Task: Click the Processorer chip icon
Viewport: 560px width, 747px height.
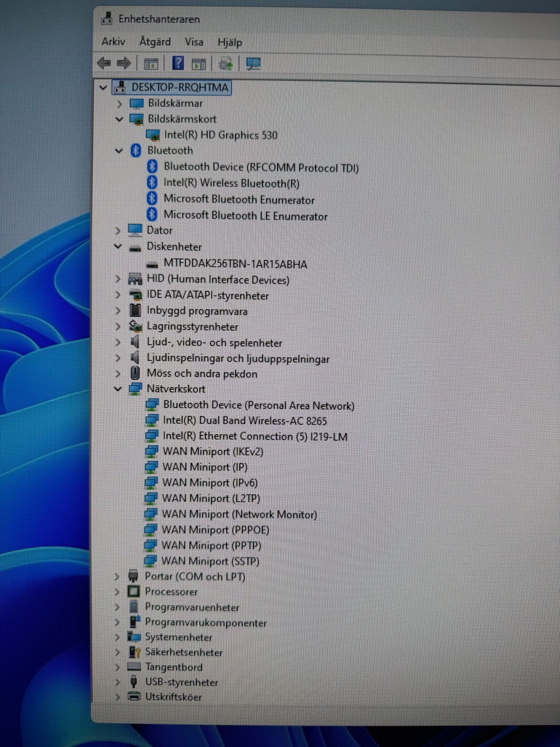Action: 134,591
